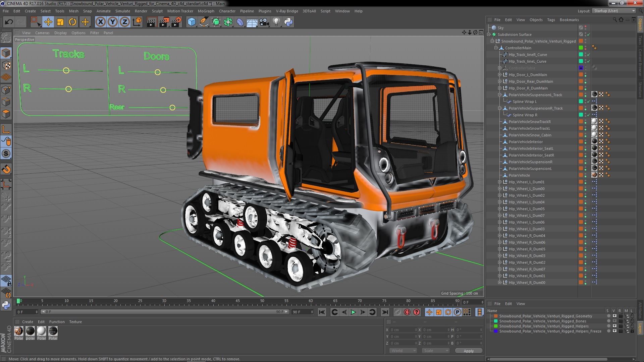Expand Hlp_Door_L_DumMain node
Viewport: 644px width, 362px height.
(x=499, y=75)
